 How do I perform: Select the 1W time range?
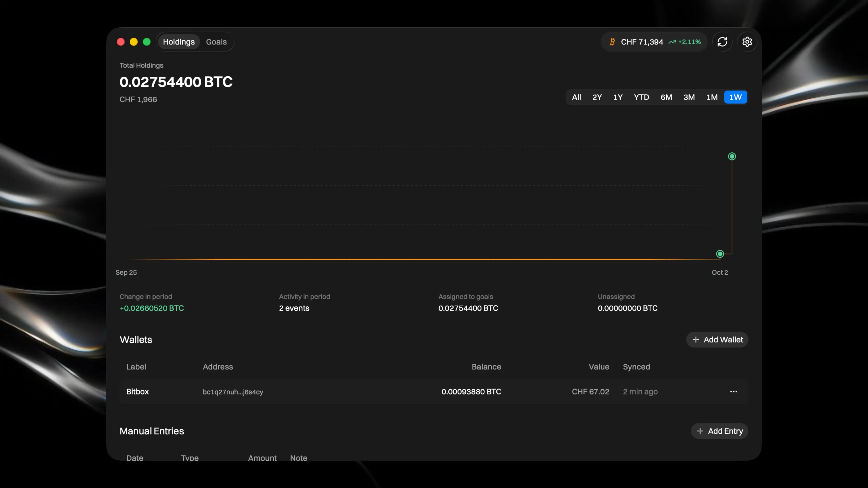pos(735,97)
